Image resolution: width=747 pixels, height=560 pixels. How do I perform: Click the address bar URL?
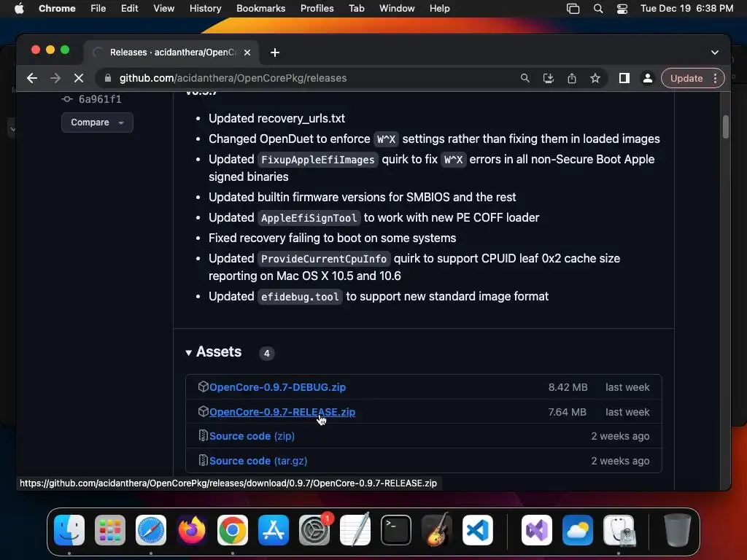click(x=233, y=78)
